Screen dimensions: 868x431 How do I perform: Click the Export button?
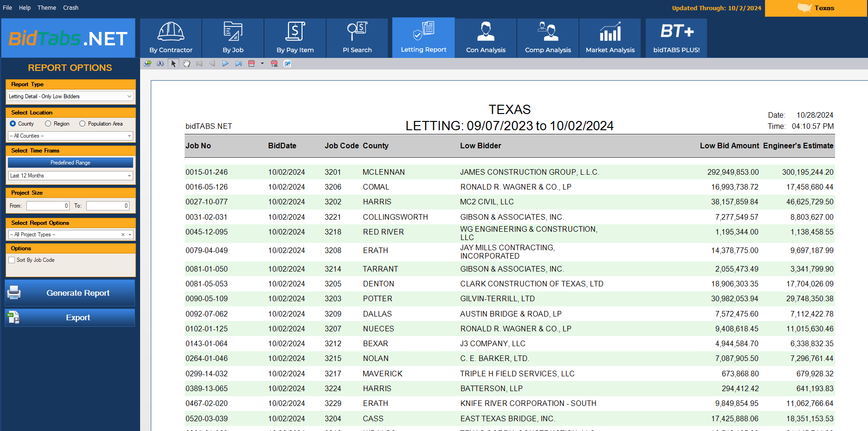(70, 317)
